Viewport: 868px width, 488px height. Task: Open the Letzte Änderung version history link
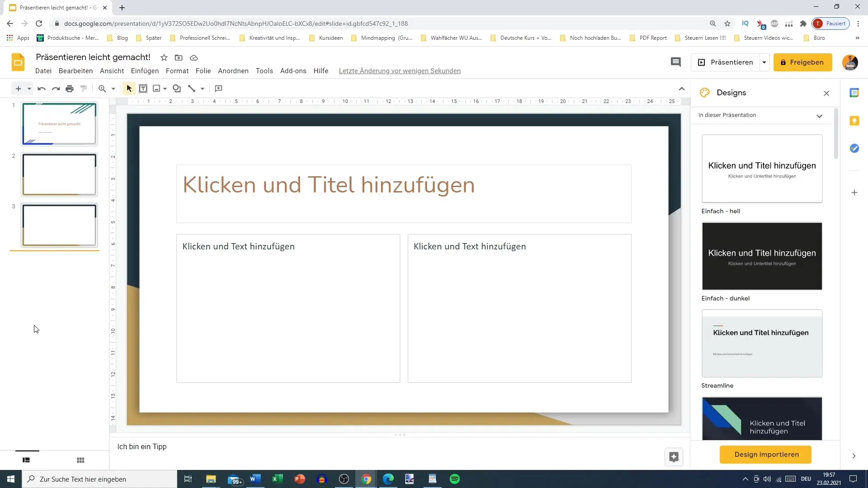click(x=400, y=71)
